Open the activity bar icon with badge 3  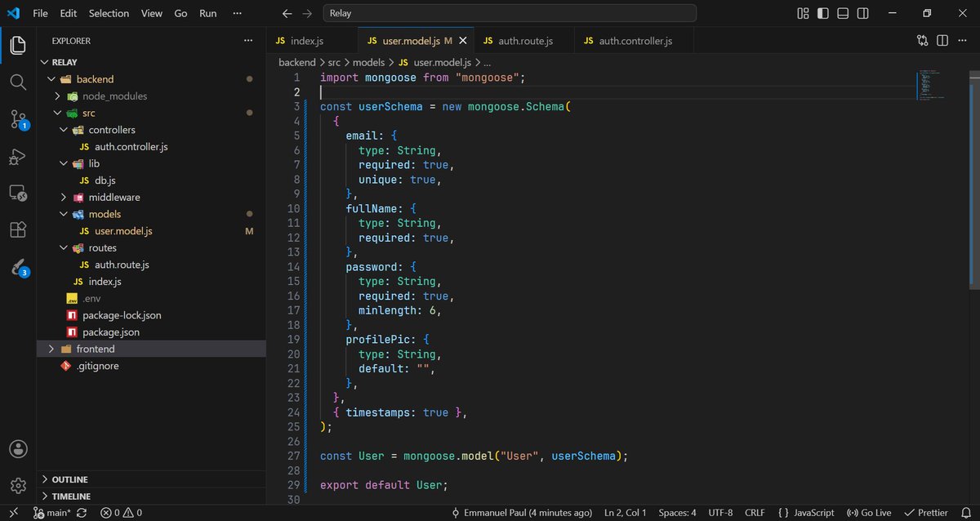pos(19,268)
